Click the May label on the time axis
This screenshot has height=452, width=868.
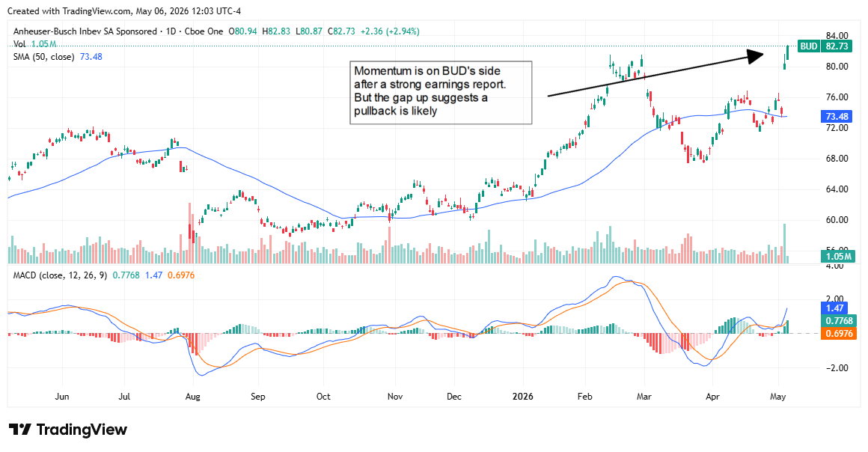point(777,397)
